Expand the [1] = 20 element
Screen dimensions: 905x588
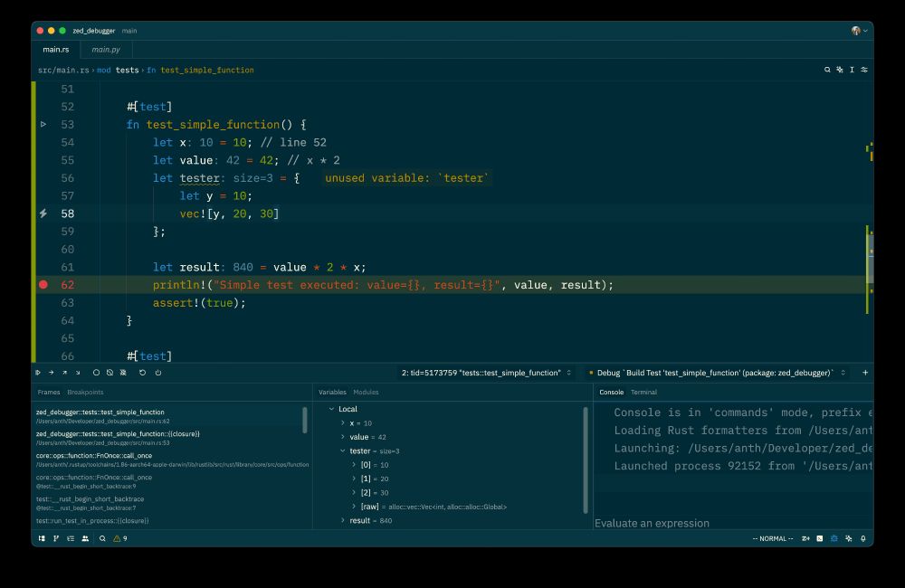pos(354,479)
